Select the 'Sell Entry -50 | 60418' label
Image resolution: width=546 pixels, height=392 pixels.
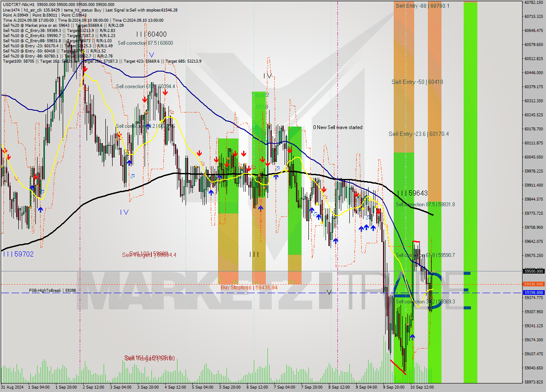[x=417, y=82]
